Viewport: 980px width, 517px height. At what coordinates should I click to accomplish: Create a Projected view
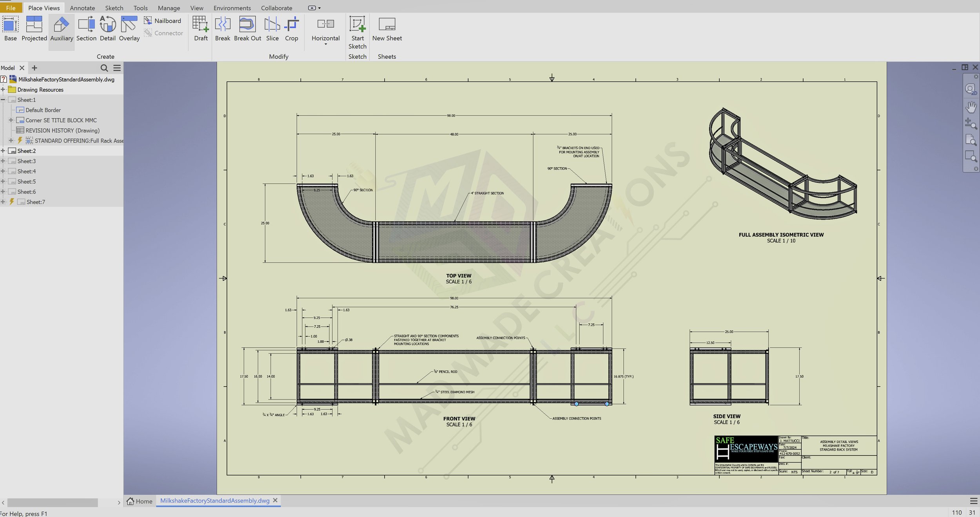[34, 29]
